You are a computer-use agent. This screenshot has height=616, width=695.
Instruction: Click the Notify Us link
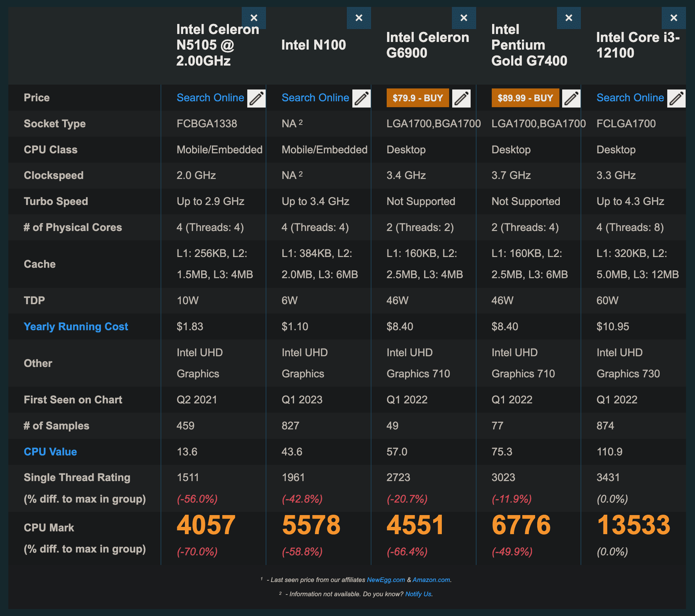(418, 594)
